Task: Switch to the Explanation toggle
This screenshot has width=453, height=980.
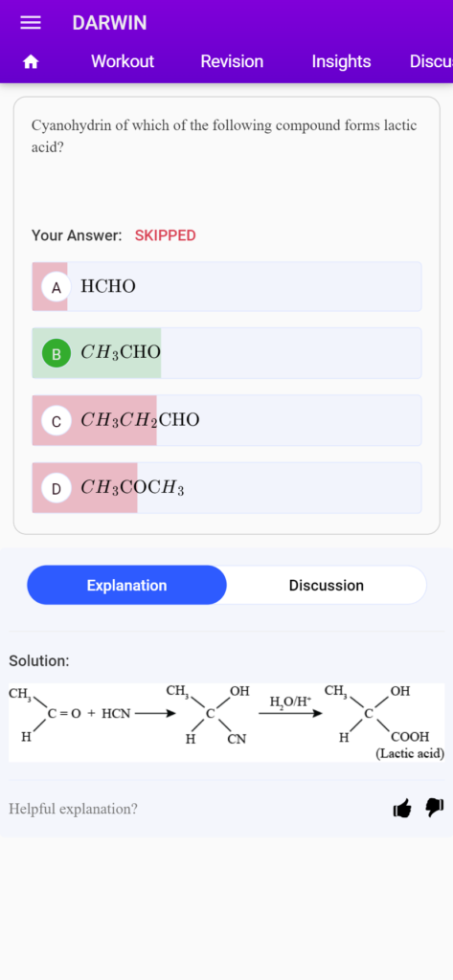Action: tap(127, 585)
